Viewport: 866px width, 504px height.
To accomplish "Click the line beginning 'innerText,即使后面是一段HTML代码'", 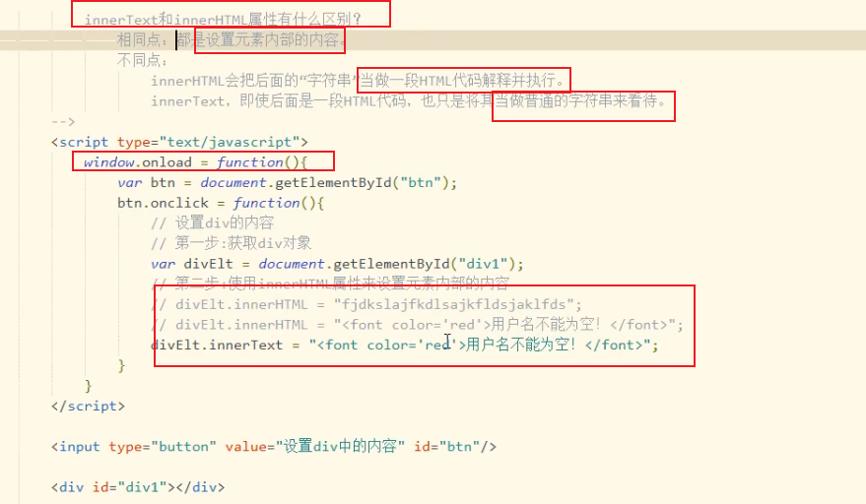I will tap(409, 101).
